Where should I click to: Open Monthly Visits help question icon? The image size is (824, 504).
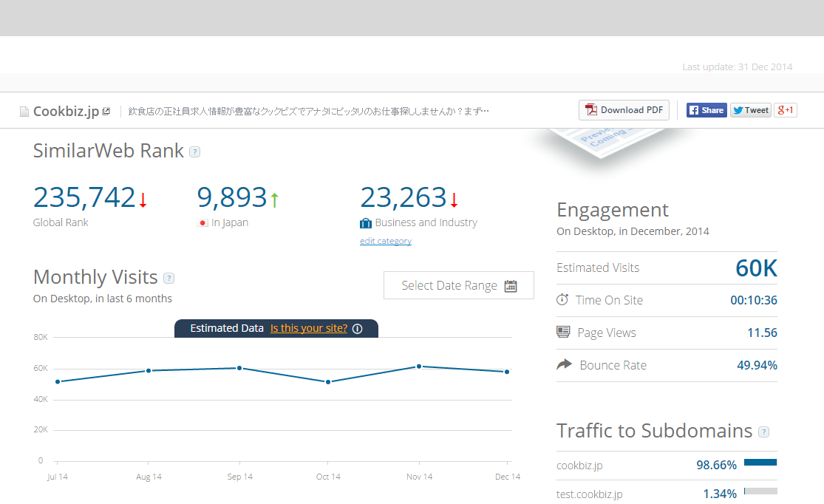168,278
